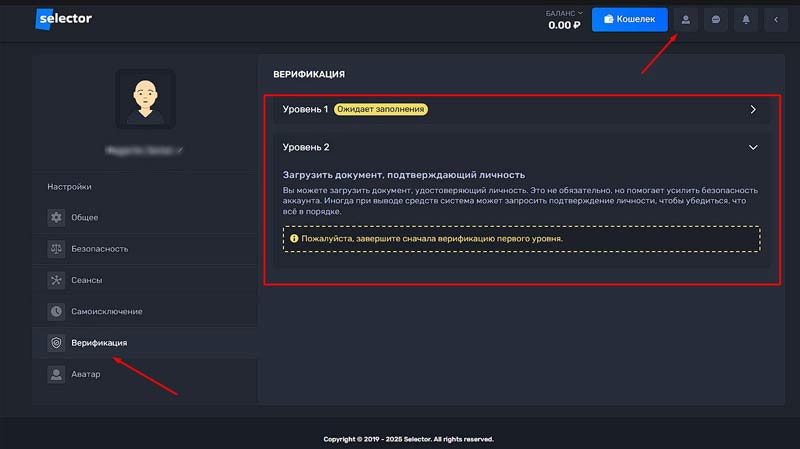The height and width of the screenshot is (449, 800).
Task: Click the Ожидает заполнения status badge
Action: (380, 109)
